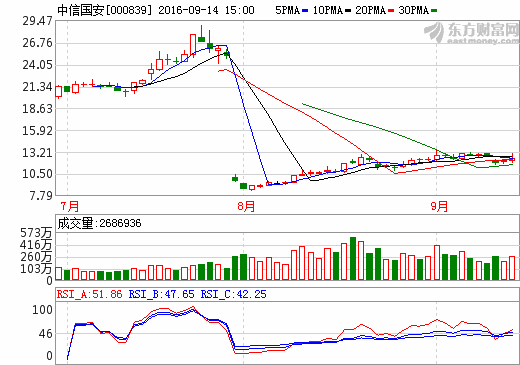Click the 21.34 price axis label

tap(37, 87)
